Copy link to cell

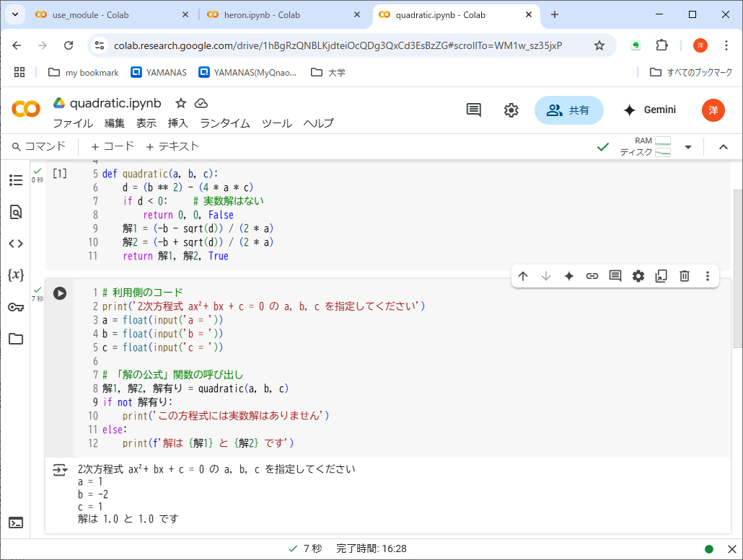592,276
